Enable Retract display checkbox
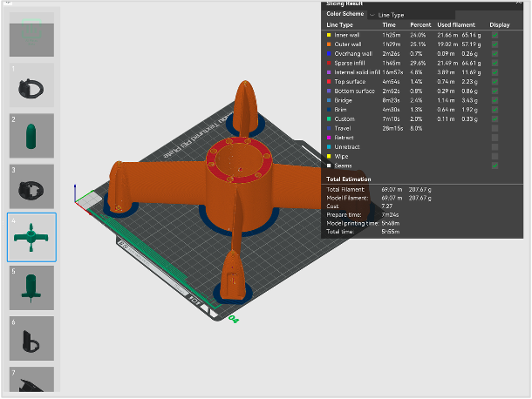532x399 pixels. tap(495, 138)
